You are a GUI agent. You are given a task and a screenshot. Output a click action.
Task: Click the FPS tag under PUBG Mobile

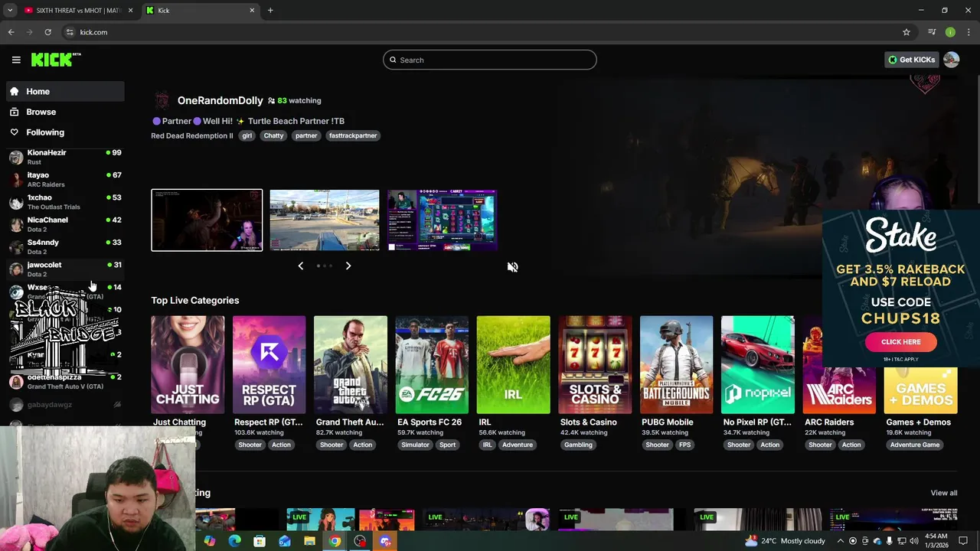click(x=684, y=445)
